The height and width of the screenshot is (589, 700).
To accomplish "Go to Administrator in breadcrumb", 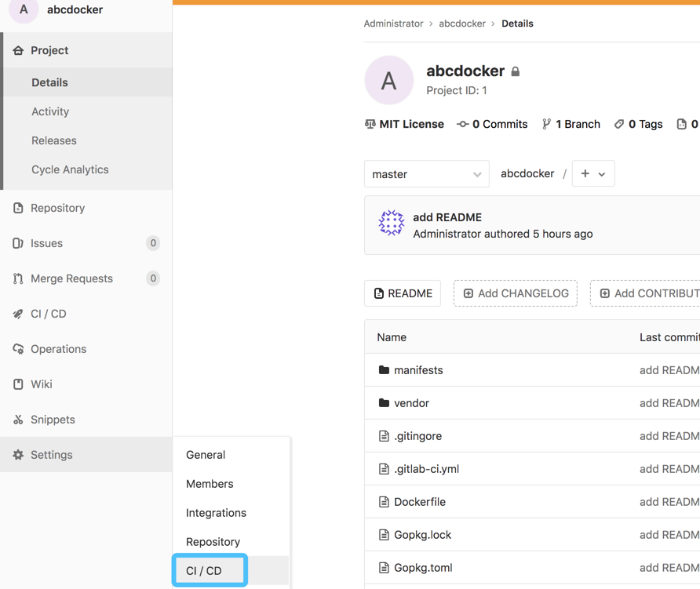I will 393,24.
